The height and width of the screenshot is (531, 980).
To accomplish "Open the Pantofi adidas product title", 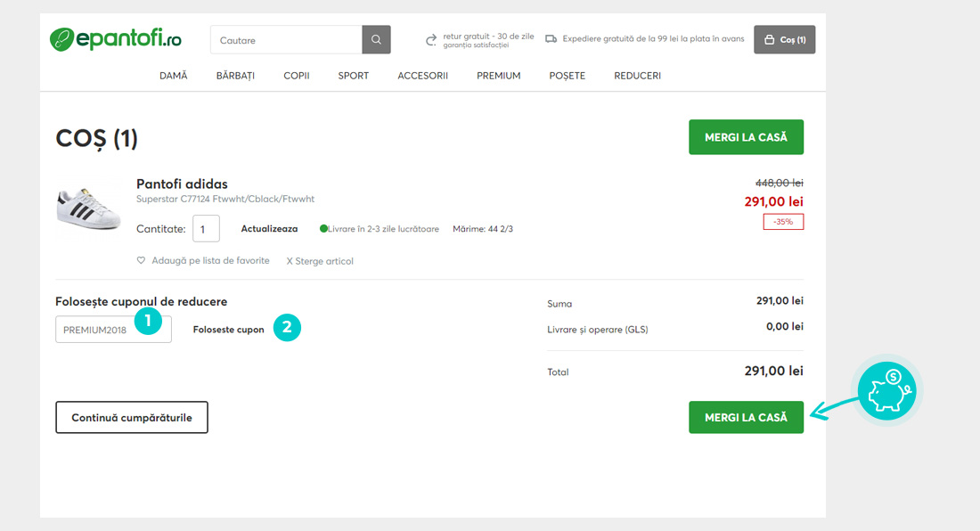I will (182, 184).
